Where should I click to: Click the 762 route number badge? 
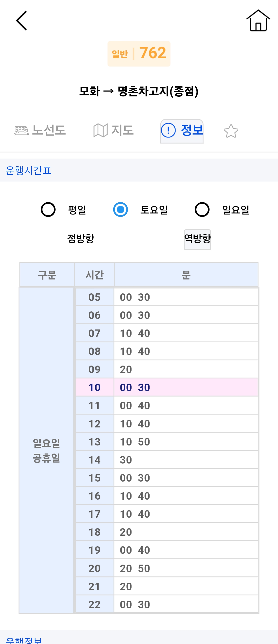point(139,54)
